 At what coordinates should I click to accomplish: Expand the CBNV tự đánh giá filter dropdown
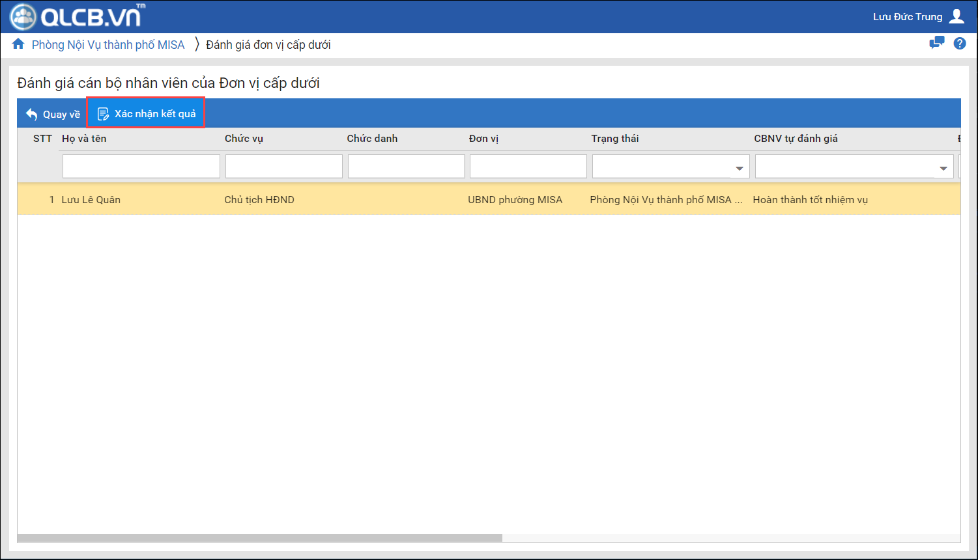943,168
